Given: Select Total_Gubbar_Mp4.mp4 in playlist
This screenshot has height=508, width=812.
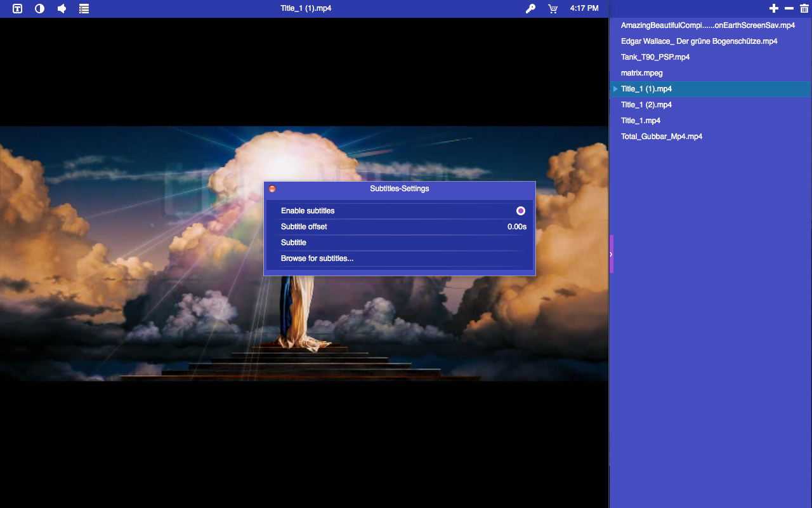Looking at the screenshot, I should click(710, 137).
